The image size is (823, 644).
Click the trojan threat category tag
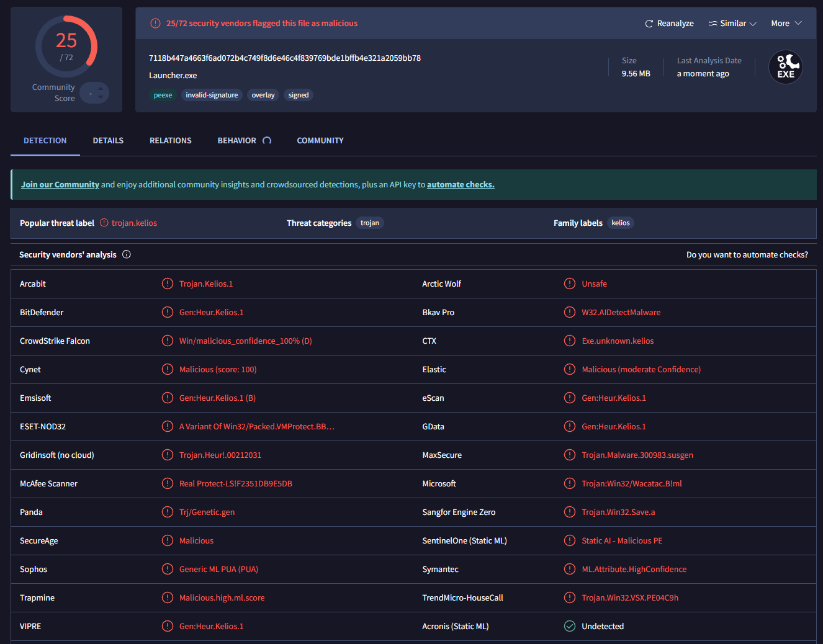370,223
